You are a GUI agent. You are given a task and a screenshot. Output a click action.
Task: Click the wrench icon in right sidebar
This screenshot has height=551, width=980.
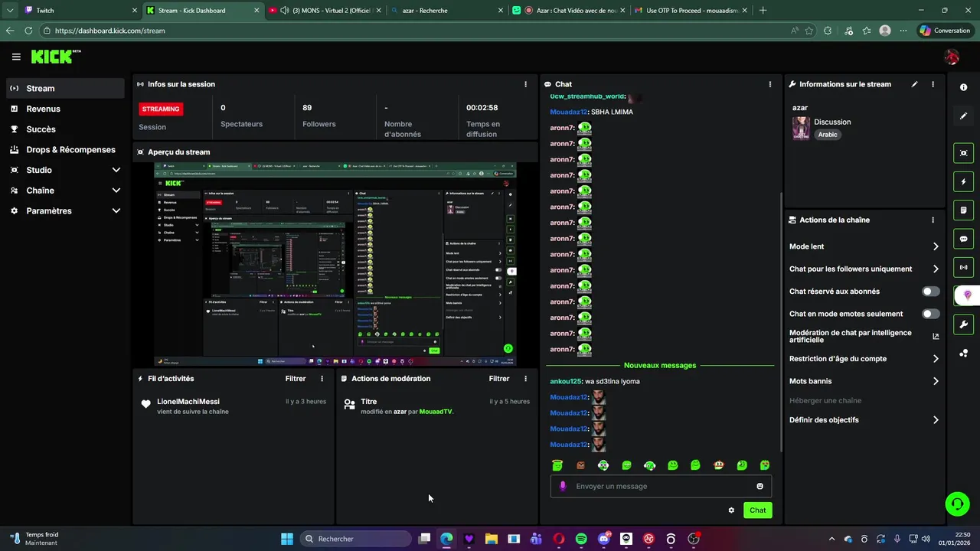(963, 324)
